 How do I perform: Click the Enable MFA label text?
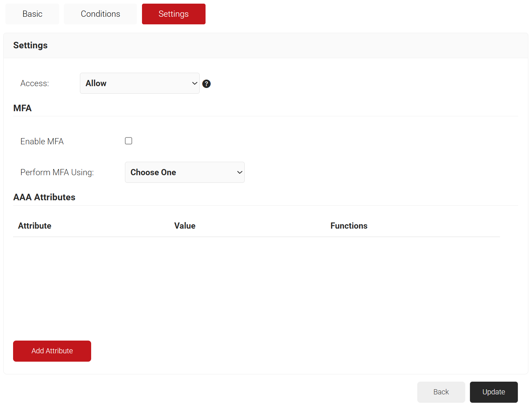(42, 141)
